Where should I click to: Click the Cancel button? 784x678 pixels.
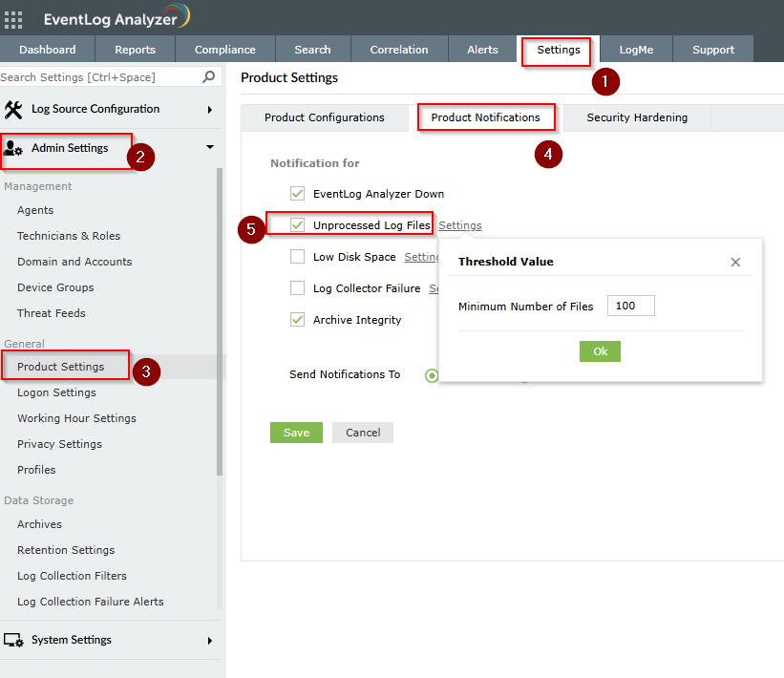pyautogui.click(x=363, y=433)
